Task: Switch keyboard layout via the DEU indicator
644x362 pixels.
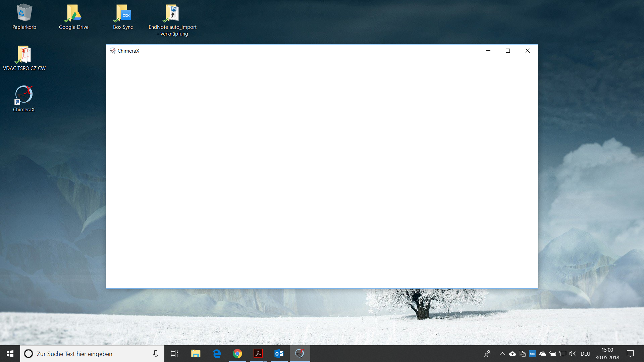Action: pyautogui.click(x=586, y=354)
